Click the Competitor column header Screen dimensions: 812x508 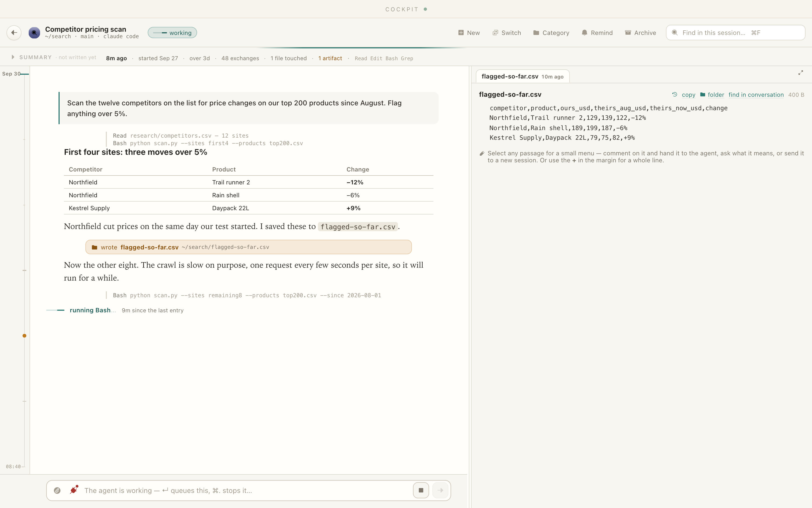pos(86,169)
